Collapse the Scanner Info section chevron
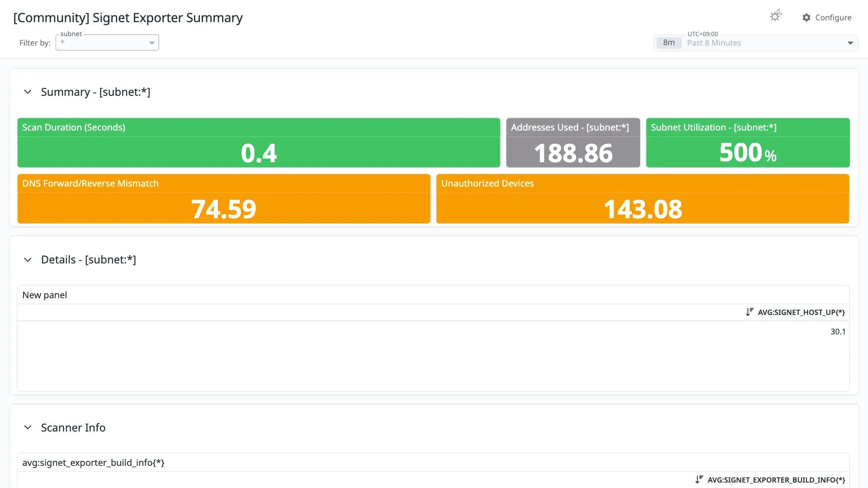Image resolution: width=868 pixels, height=488 pixels. tap(28, 427)
